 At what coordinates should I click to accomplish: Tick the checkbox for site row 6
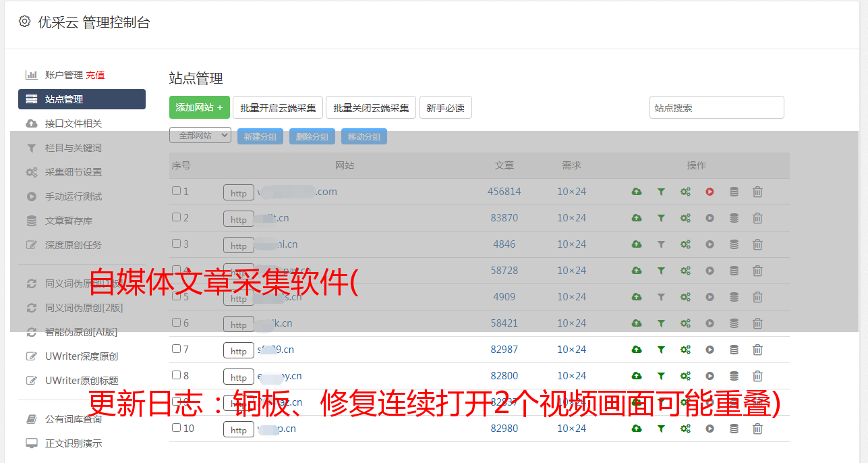tap(176, 323)
